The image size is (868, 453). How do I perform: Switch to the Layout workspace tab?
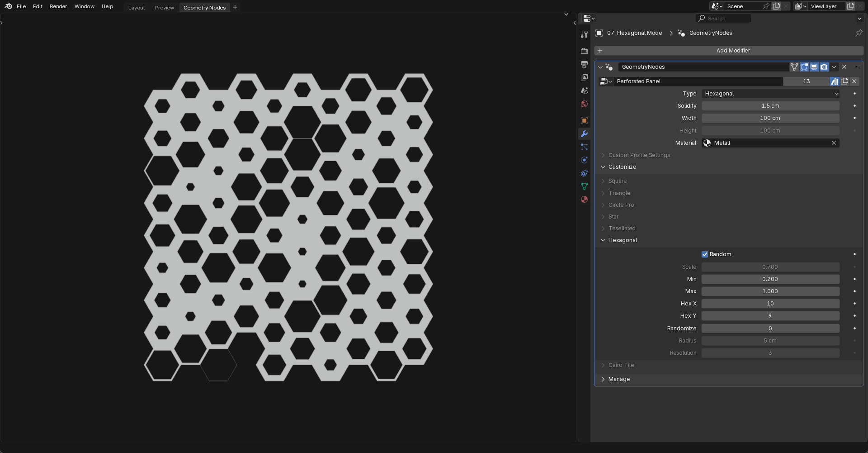click(136, 7)
